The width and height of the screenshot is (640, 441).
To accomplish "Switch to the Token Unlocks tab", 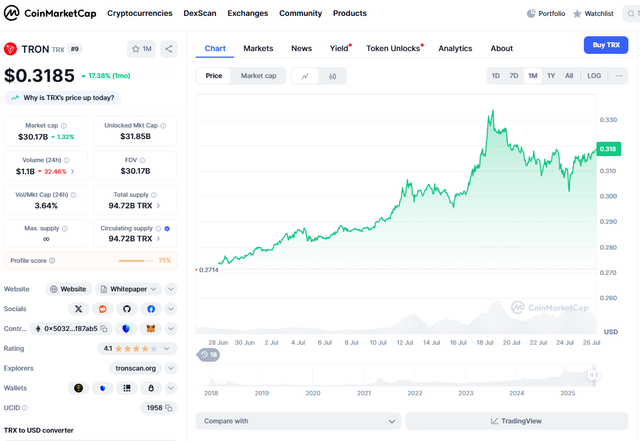I will click(394, 49).
